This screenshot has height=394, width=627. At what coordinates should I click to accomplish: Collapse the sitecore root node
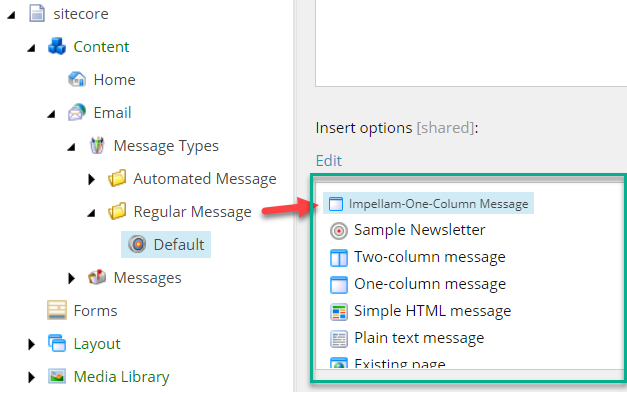coord(11,15)
